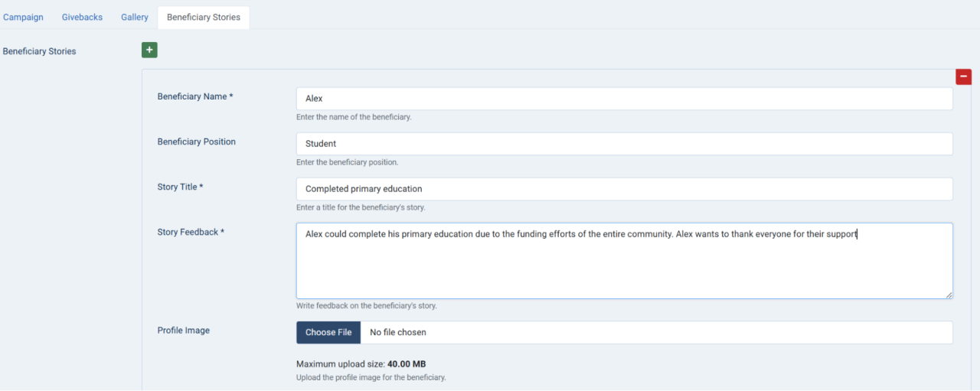
Task: Click into the Story Title input box
Action: point(624,189)
